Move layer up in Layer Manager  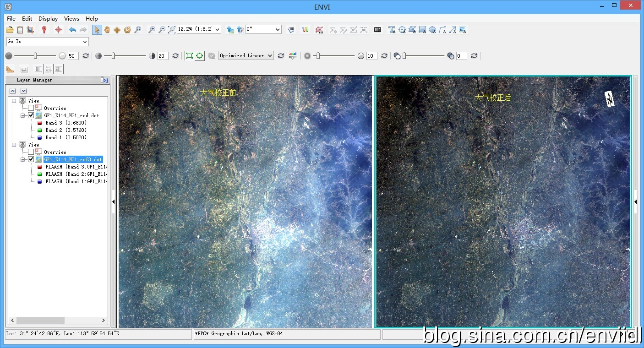13,91
